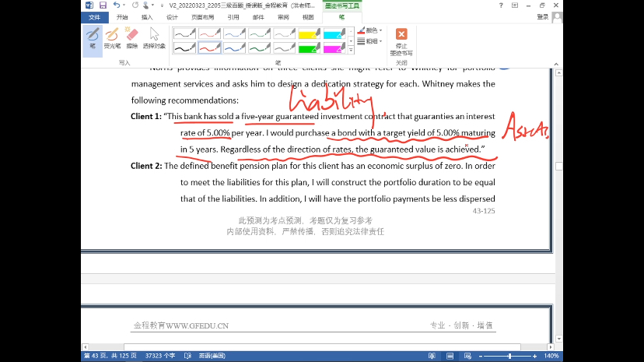Click the Touch/Mouse mode button
The image size is (644, 362).
145,5
